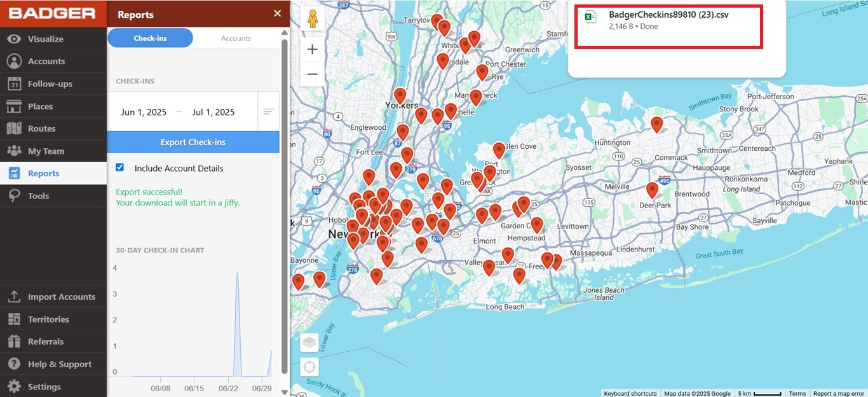Viewport: 868px width, 397px height.
Task: Open check-in filter options icon
Action: [x=268, y=112]
